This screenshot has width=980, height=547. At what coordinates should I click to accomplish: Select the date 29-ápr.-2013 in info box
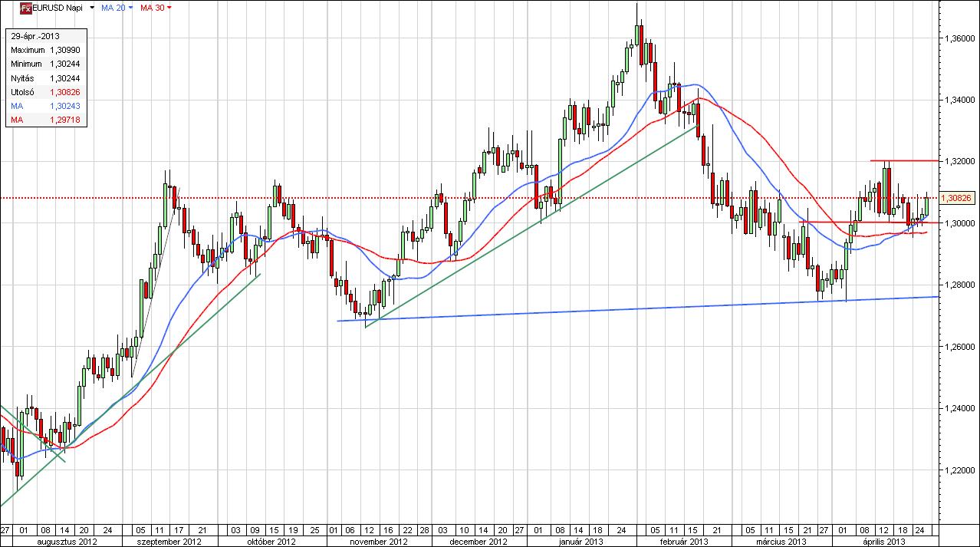[x=34, y=36]
